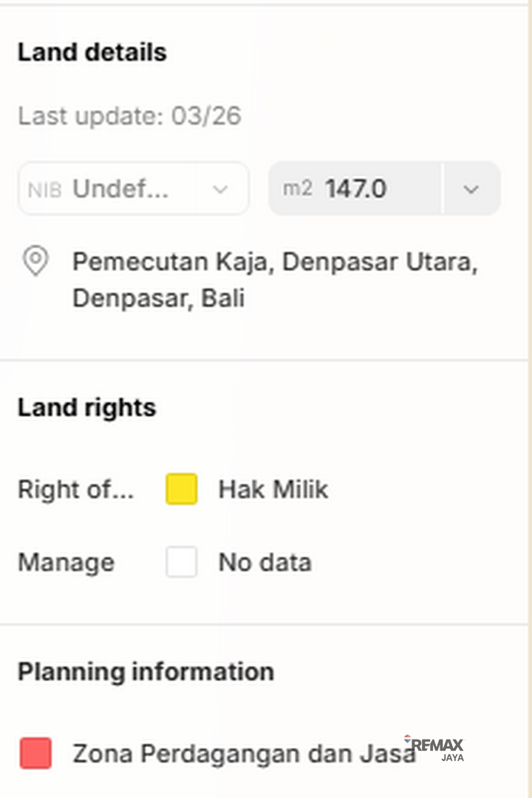Click the location pin icon
The width and height of the screenshot is (532, 798).
36,262
